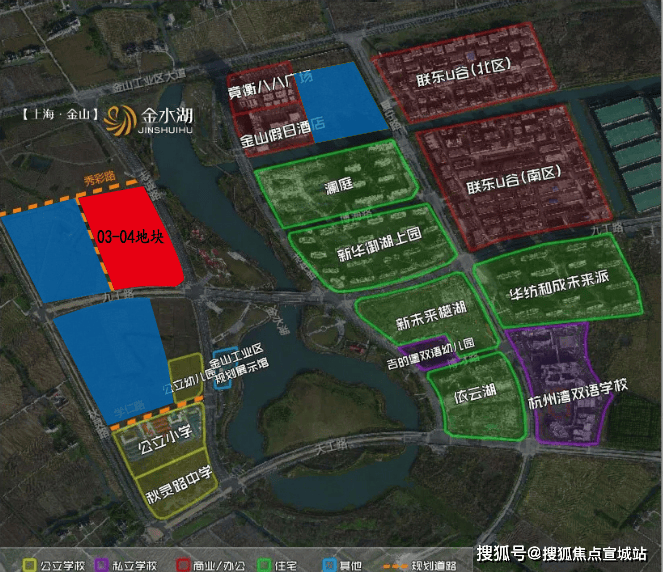The height and width of the screenshot is (572, 663).
Task: Click the orange 秀彩路 road label
Action: [x=99, y=178]
